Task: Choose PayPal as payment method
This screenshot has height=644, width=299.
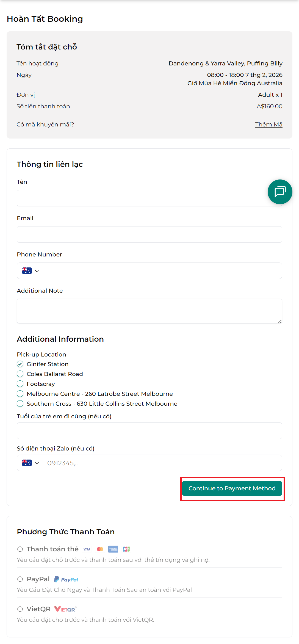Action: (20, 579)
